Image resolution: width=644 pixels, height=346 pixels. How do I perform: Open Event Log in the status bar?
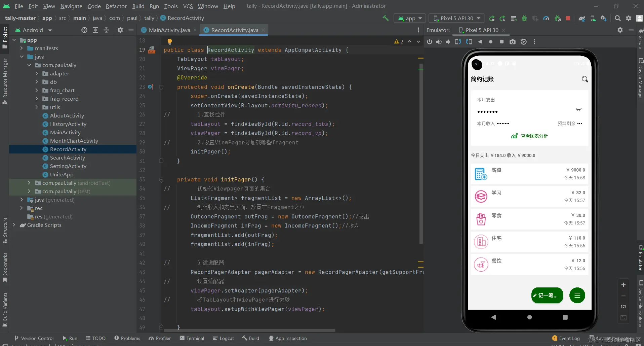tap(566, 338)
